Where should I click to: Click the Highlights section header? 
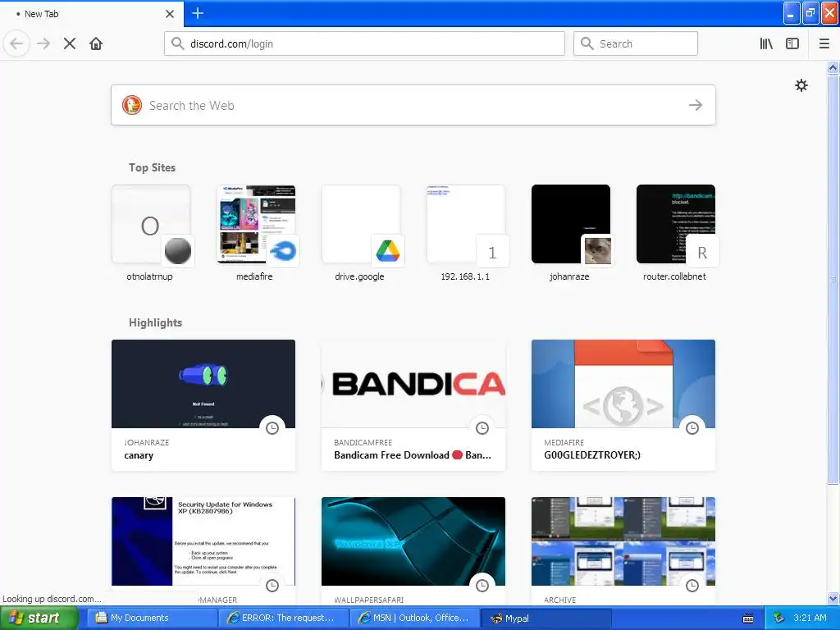pos(155,322)
